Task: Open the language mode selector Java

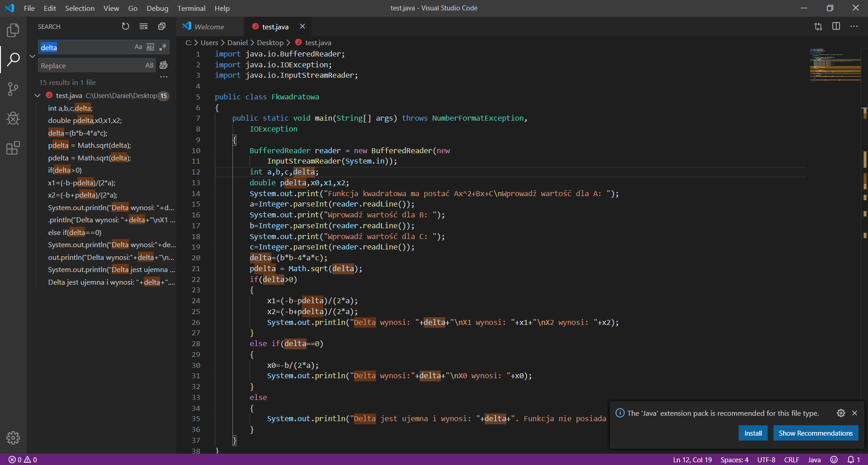Action: click(814, 460)
